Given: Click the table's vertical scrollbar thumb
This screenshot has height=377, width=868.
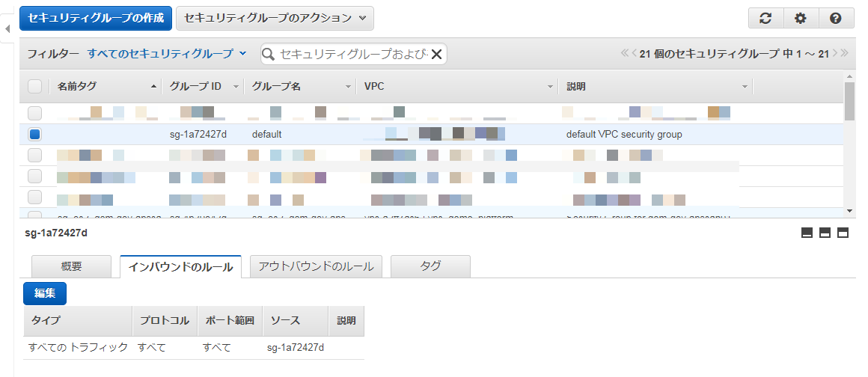Looking at the screenshot, I should (849, 101).
